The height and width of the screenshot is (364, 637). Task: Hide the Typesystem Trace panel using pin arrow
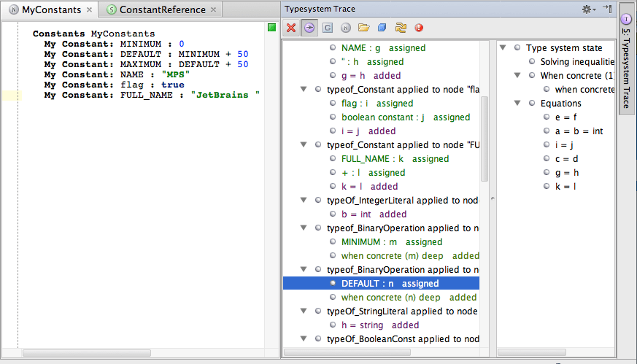(606, 9)
